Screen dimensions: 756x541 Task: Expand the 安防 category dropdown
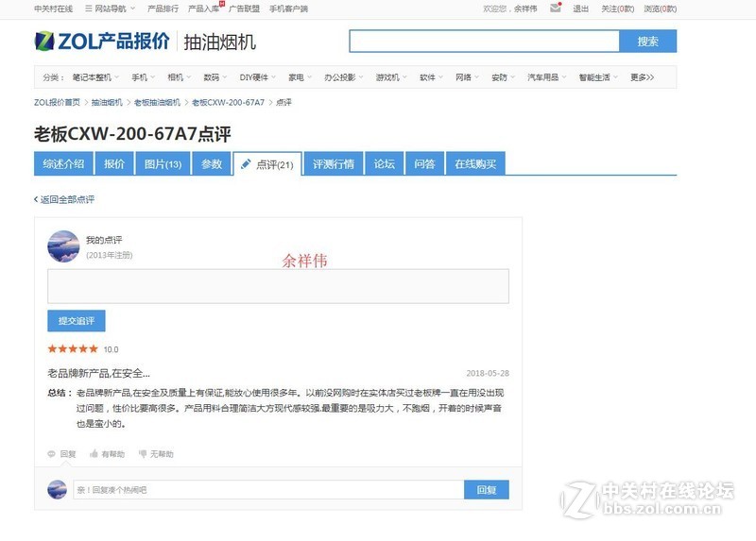pyautogui.click(x=503, y=77)
